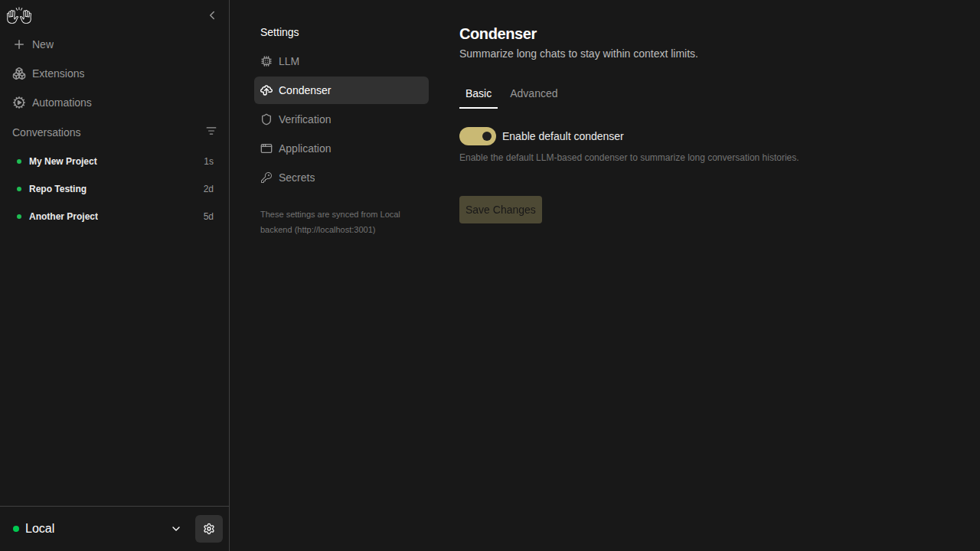Image resolution: width=980 pixels, height=551 pixels.
Task: Open the Another Project conversation
Action: [115, 217]
